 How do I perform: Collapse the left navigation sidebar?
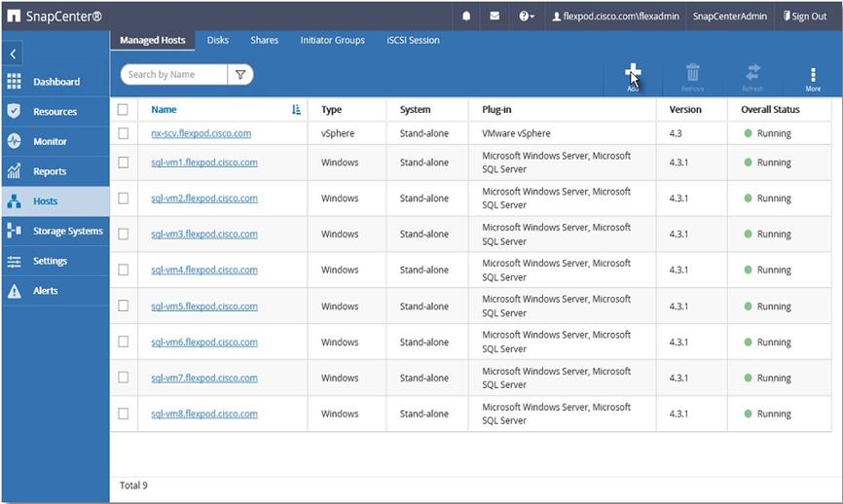coord(13,54)
